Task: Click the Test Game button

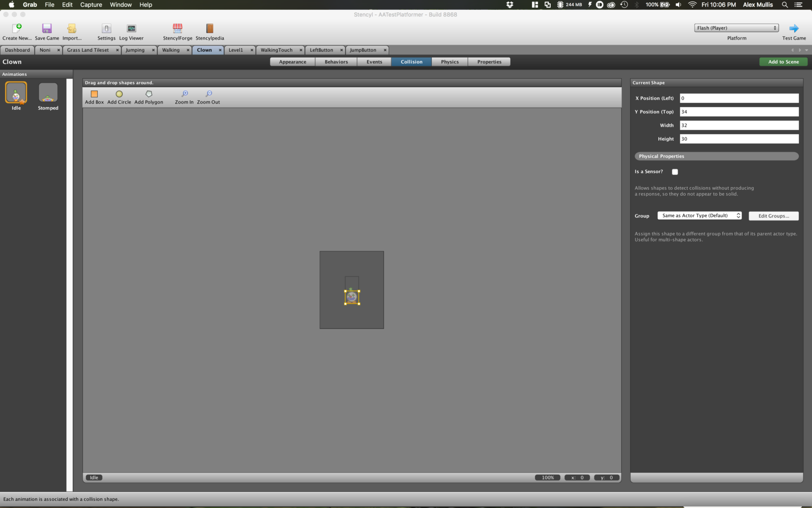Action: [794, 31]
